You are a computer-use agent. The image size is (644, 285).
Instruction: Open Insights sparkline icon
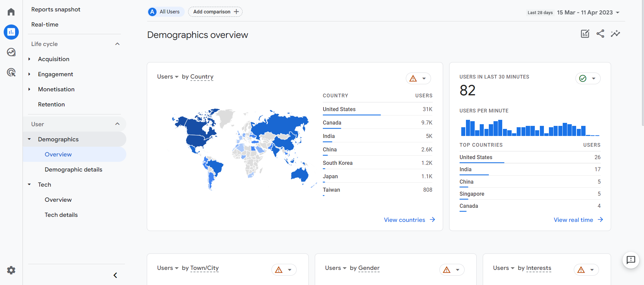click(x=615, y=34)
